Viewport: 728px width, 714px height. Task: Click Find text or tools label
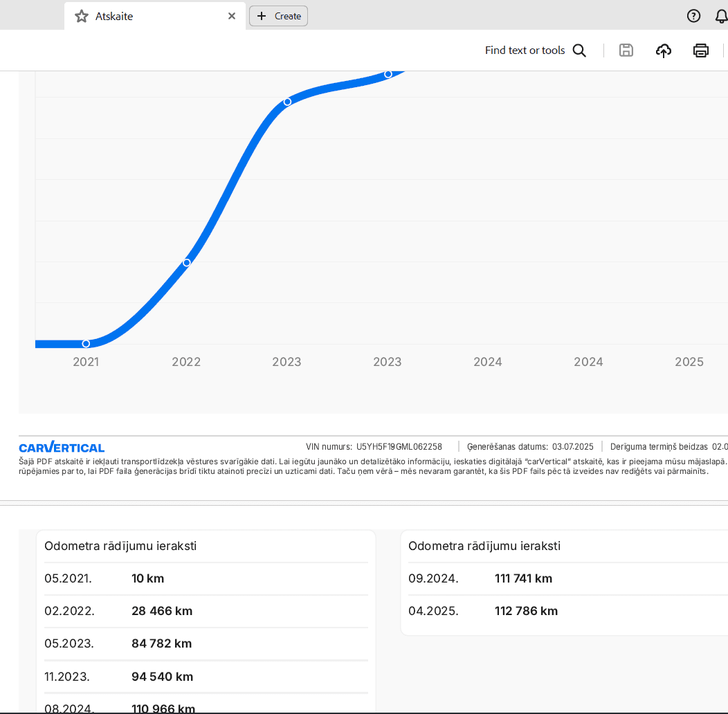[525, 50]
